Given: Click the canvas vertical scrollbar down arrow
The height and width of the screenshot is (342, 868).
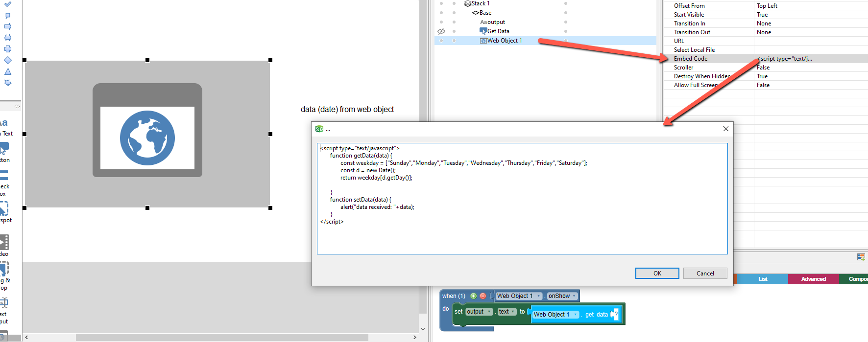Looking at the screenshot, I should click(x=423, y=329).
